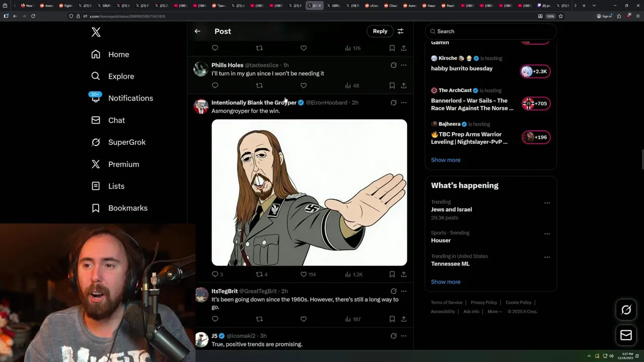The height and width of the screenshot is (362, 644).
Task: Click Show more under What's happening
Action: point(445,282)
